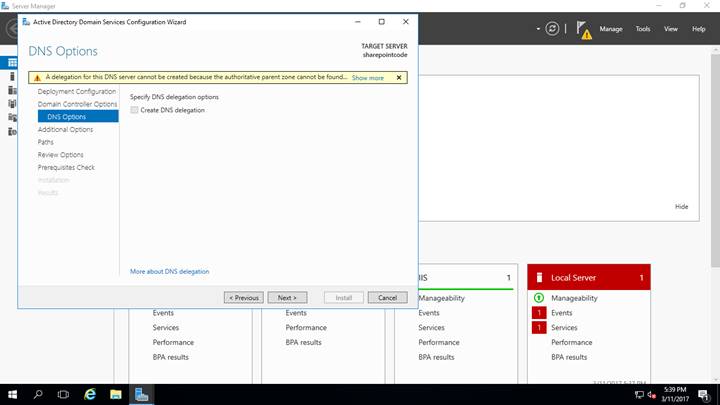
Task: Select Review Options wizard step
Action: point(61,155)
